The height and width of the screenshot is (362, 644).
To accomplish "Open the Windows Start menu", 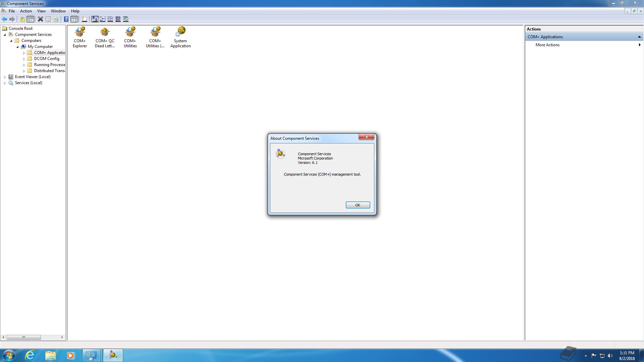I will [x=9, y=355].
